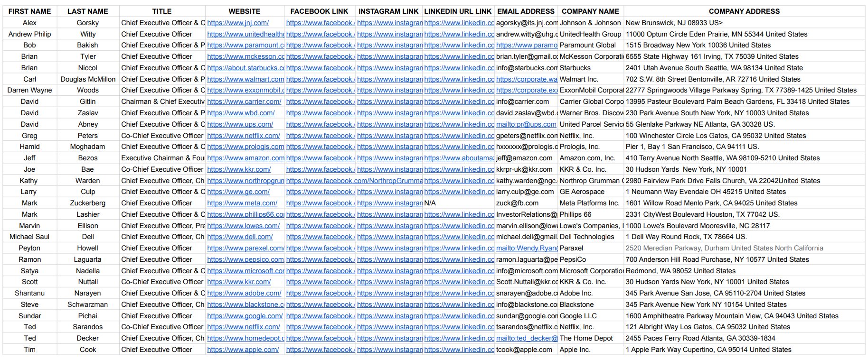Select the tcook@apple.com email cell
This screenshot has height=360, width=868.
coord(526,350)
